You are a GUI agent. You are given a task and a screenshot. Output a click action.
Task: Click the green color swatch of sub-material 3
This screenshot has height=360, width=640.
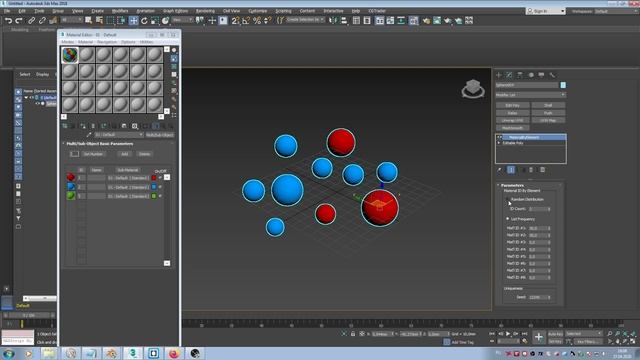[154, 196]
